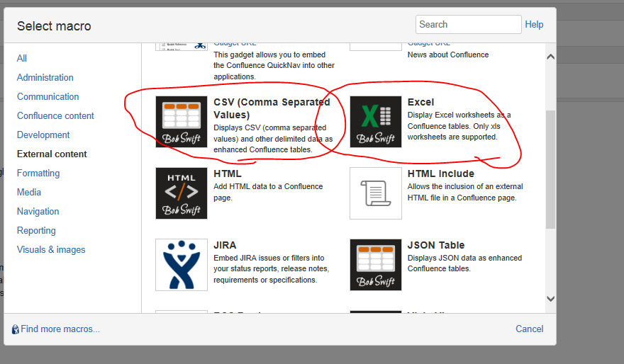
Task: Click the HTML macro title
Action: pos(227,174)
